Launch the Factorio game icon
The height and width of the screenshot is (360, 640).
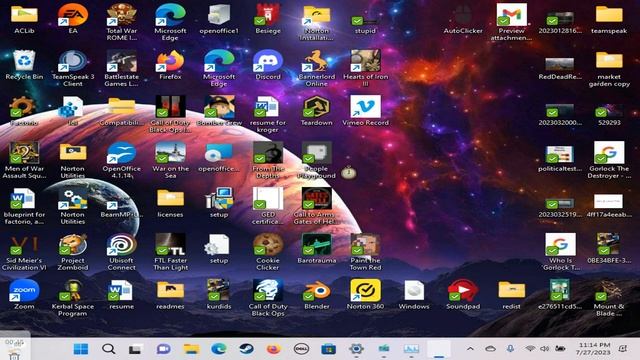click(x=24, y=107)
